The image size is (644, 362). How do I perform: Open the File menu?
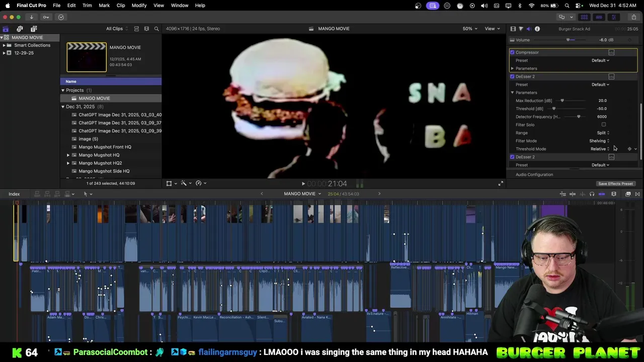(56, 6)
